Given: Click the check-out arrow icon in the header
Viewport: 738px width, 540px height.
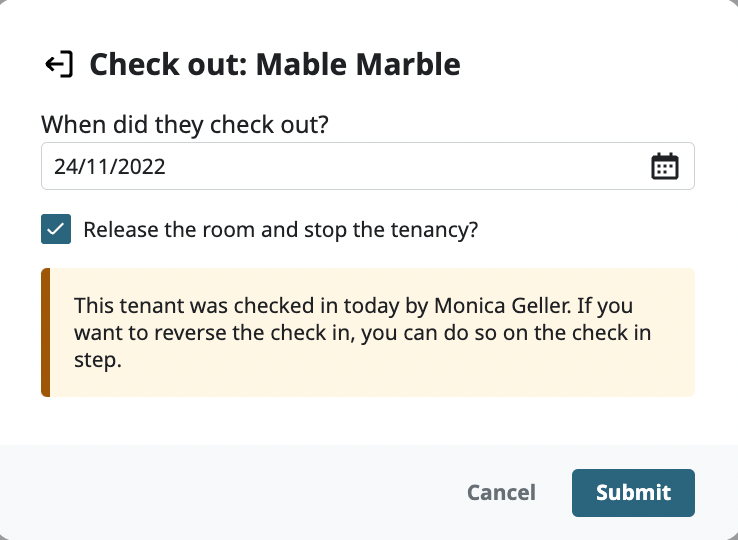Looking at the screenshot, I should pyautogui.click(x=59, y=66).
